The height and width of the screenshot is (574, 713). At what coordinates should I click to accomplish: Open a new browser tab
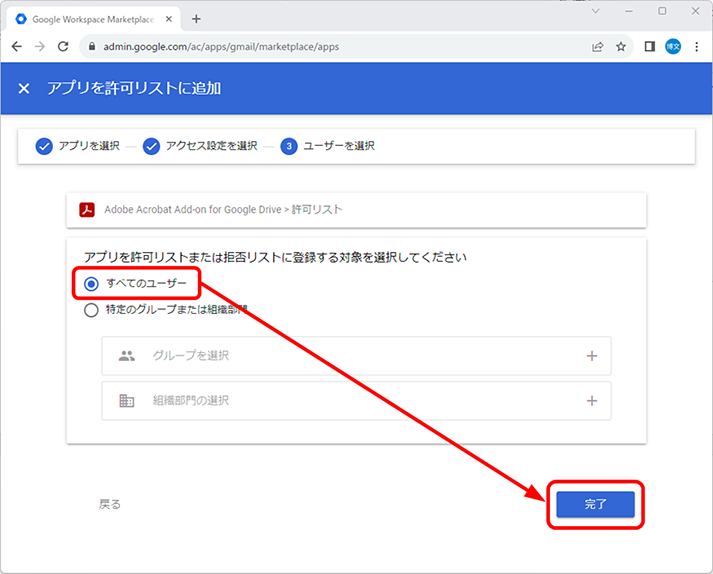pos(196,19)
